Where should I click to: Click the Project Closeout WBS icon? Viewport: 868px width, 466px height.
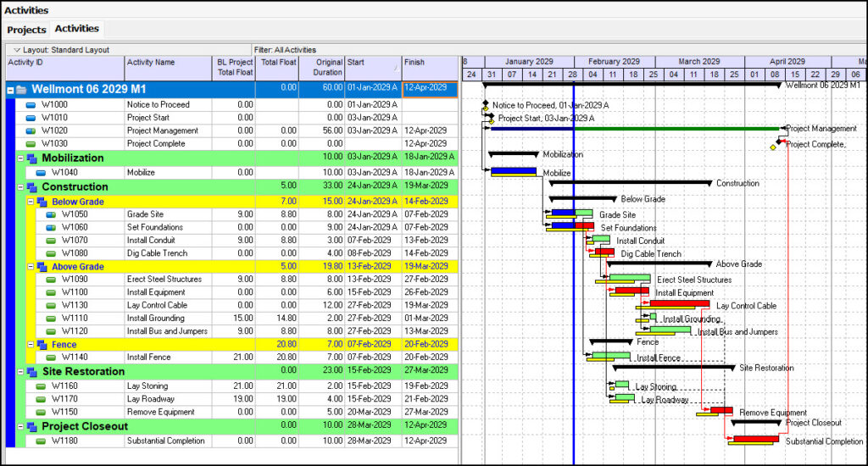point(32,427)
